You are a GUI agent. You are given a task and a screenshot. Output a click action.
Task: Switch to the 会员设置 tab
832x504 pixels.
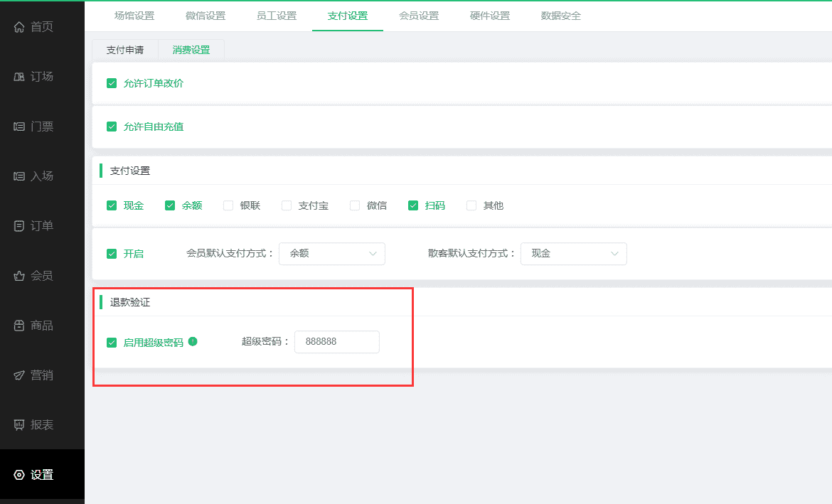click(x=419, y=16)
